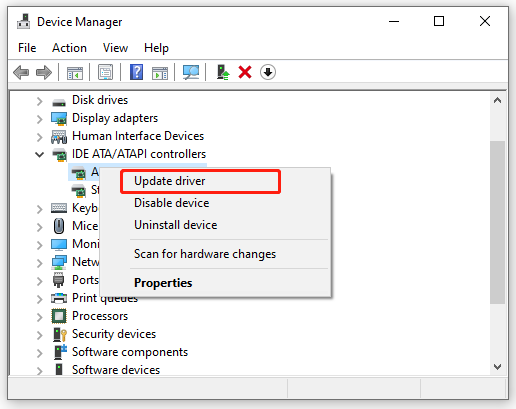Expand the Mice node chevron

pyautogui.click(x=39, y=227)
